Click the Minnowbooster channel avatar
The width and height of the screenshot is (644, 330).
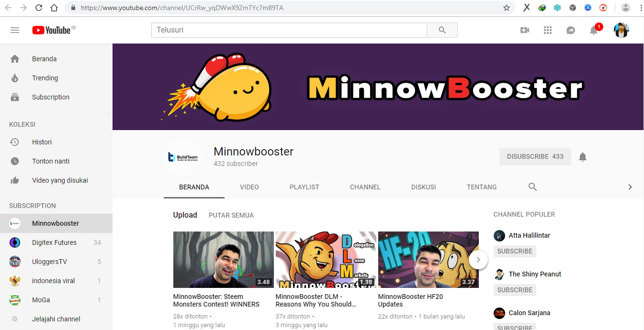click(183, 157)
